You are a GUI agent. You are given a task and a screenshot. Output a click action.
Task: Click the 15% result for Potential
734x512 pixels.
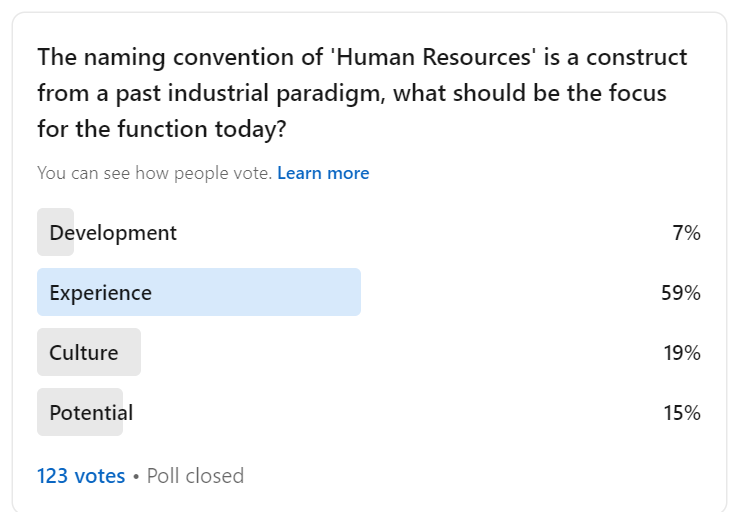coord(682,412)
